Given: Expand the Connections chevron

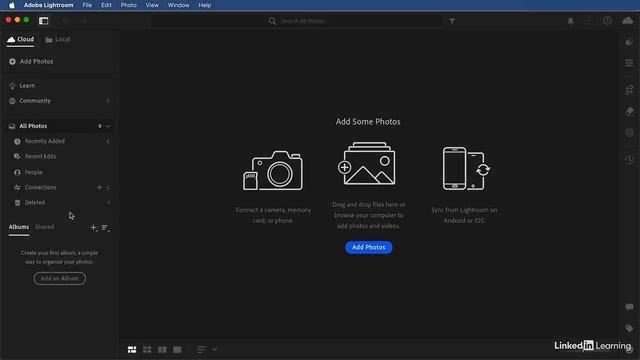Looking at the screenshot, I should coord(108,187).
